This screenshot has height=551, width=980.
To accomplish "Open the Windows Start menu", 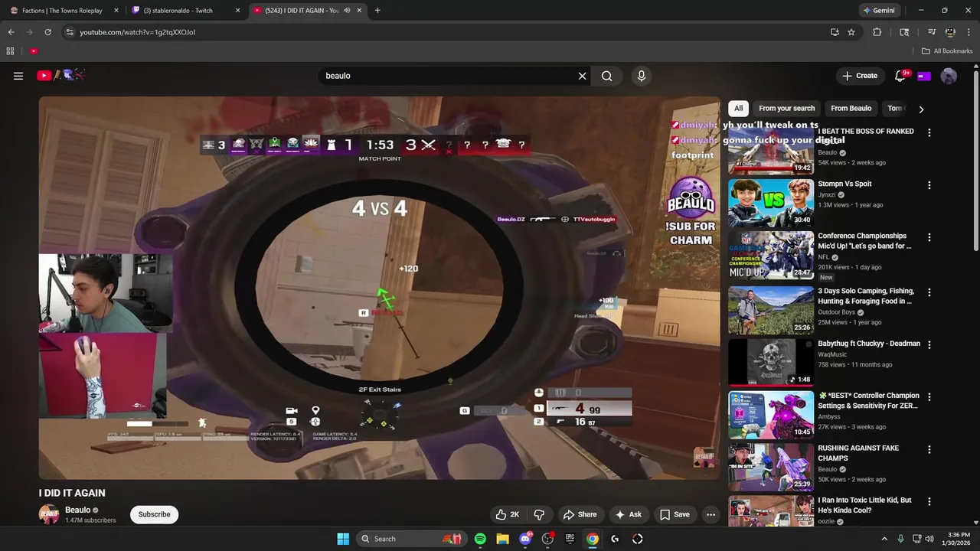I will [x=343, y=539].
